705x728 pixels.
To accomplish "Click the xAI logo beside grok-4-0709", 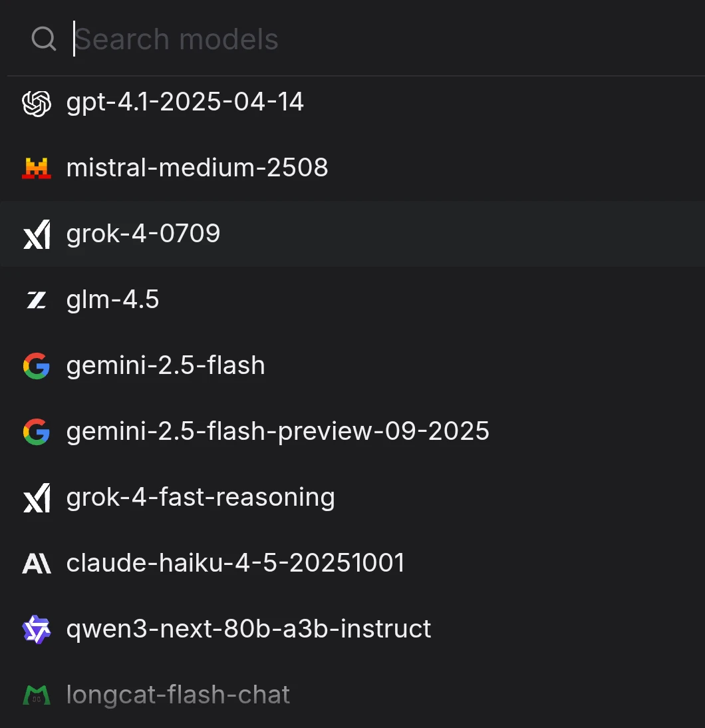I will point(37,234).
